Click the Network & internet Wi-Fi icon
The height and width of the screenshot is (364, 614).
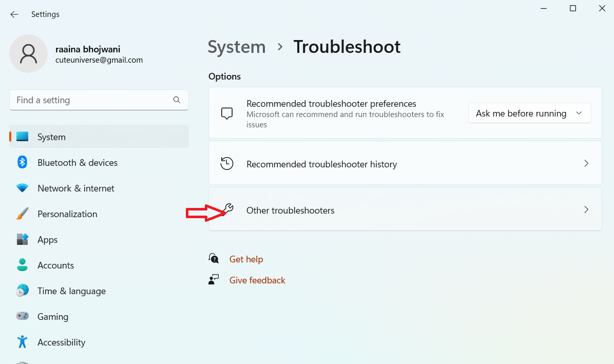pos(22,188)
